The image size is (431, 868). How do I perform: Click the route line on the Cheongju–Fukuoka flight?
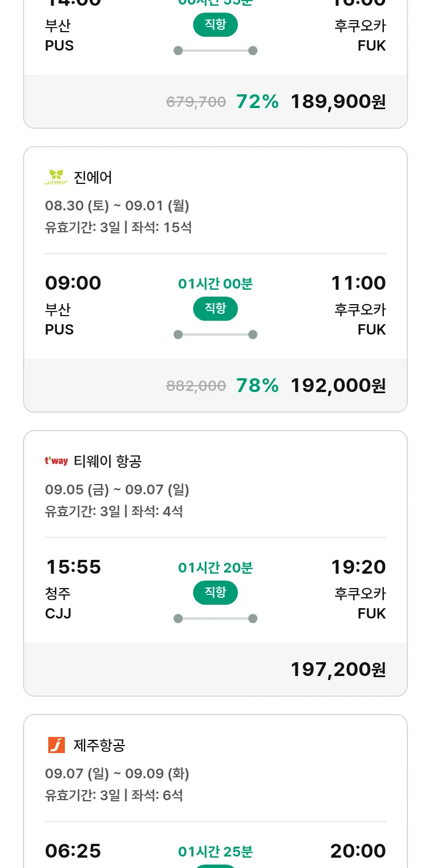[215, 619]
